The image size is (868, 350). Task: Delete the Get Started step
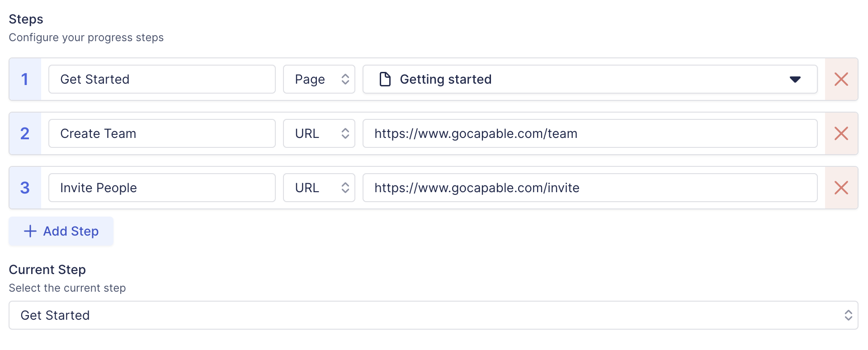tap(841, 79)
